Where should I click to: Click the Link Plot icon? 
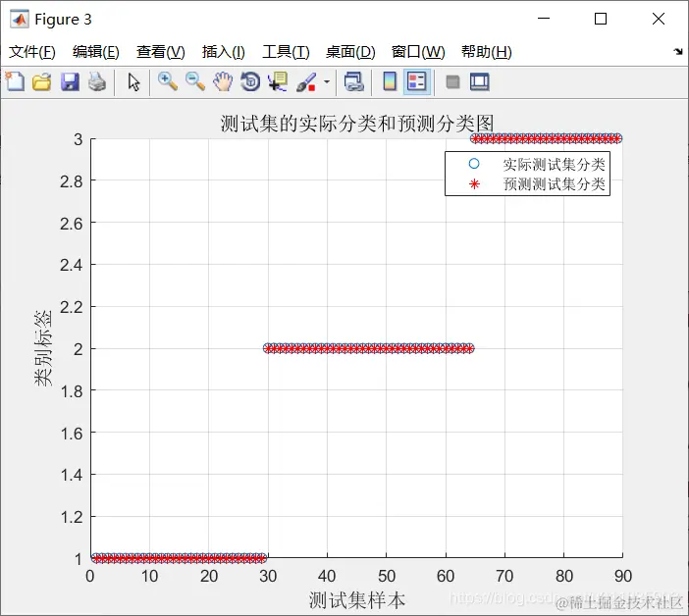coord(353,82)
